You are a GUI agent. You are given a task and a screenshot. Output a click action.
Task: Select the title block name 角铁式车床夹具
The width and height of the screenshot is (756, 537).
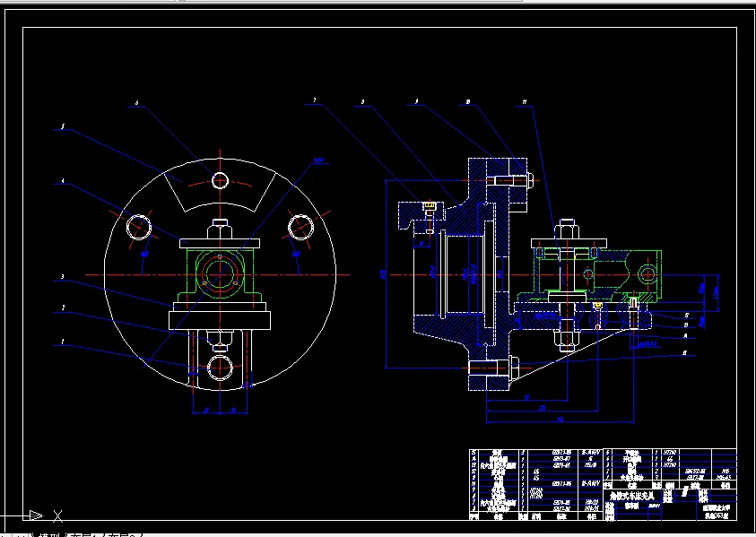point(632,496)
